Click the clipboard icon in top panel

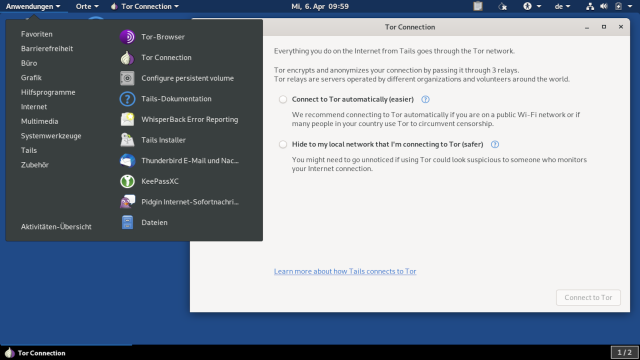click(x=478, y=6)
